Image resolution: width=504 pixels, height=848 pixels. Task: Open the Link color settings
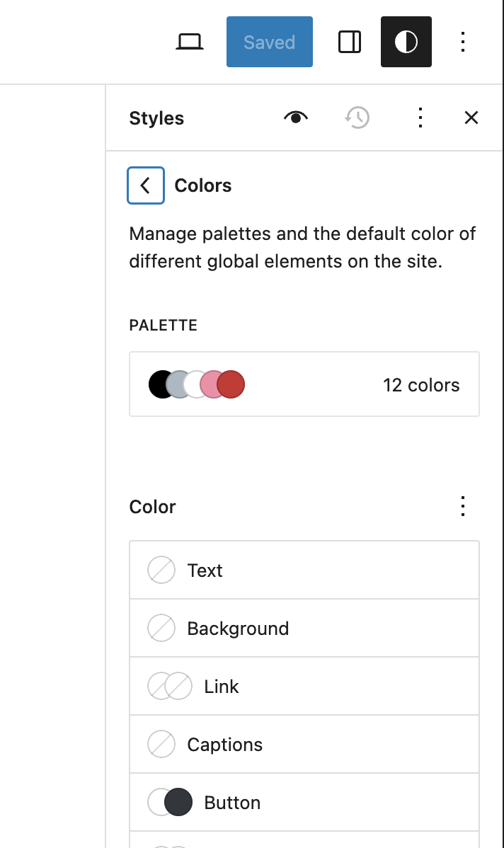pos(304,686)
